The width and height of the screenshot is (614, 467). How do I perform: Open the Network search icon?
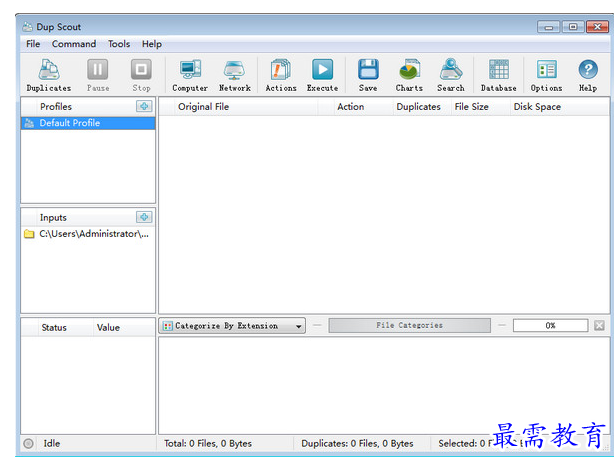tap(235, 76)
